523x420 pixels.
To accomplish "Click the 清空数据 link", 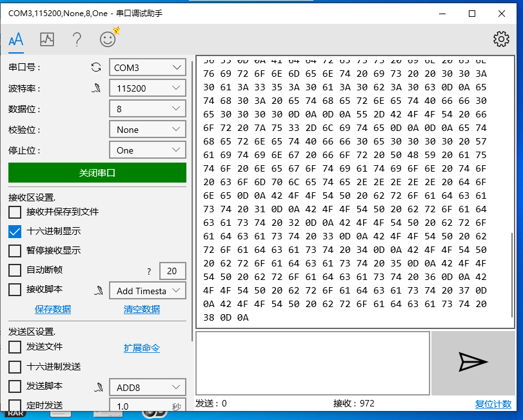I will click(x=142, y=309).
